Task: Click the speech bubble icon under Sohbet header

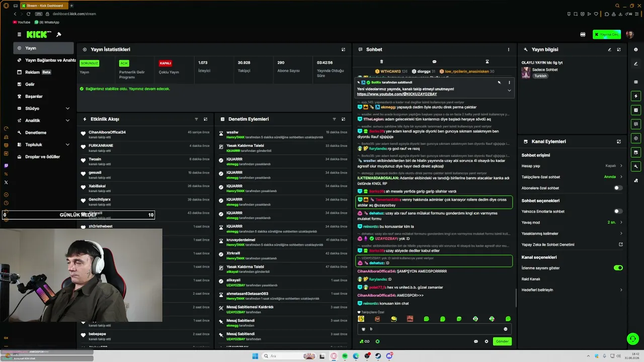Action: 434,62
